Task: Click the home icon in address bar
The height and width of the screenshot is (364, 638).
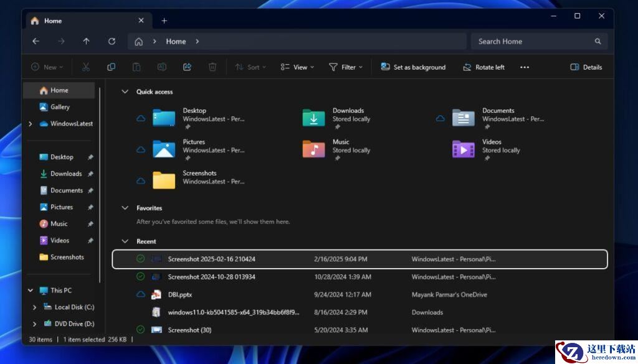Action: [139, 42]
